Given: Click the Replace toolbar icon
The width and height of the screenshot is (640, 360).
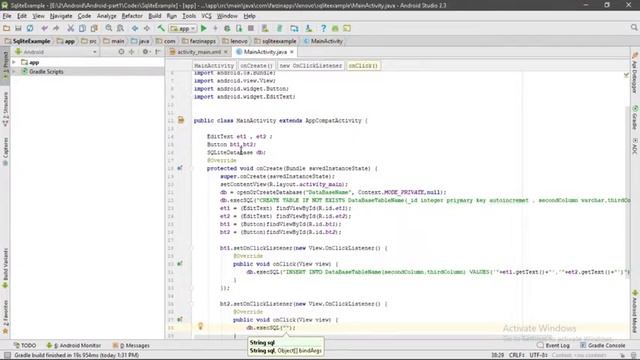Looking at the screenshot, I should click(120, 29).
